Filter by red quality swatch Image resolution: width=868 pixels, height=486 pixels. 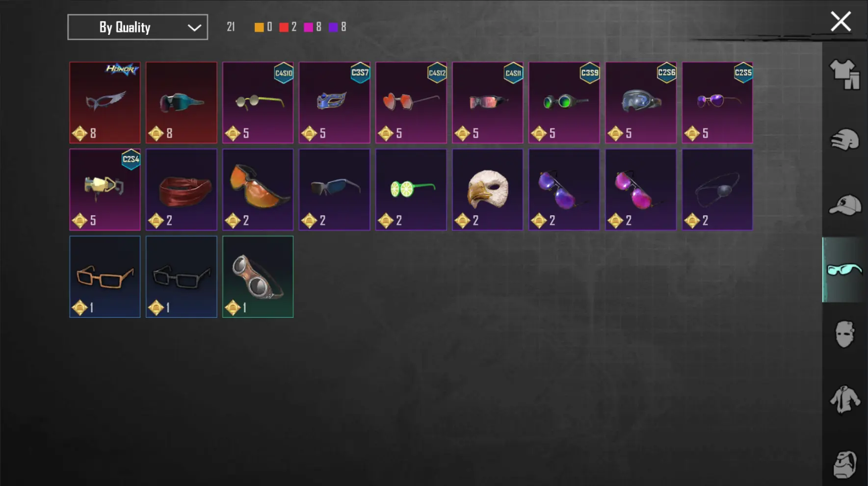tap(284, 27)
